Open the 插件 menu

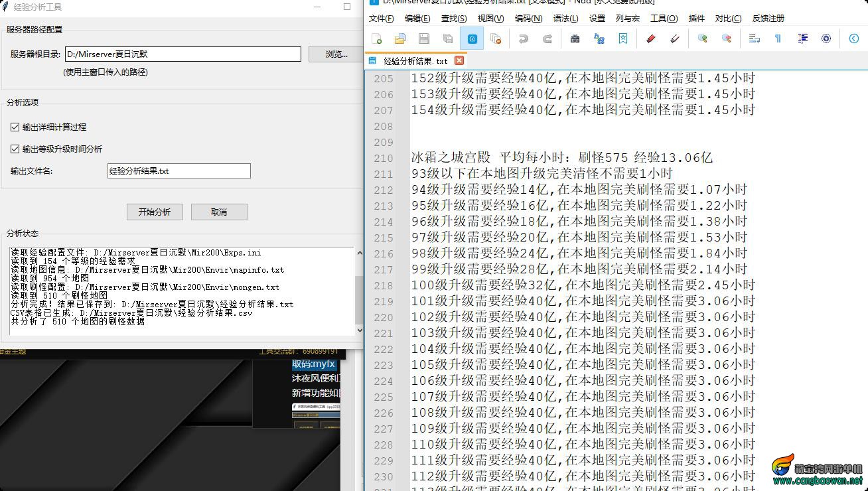[x=697, y=18]
